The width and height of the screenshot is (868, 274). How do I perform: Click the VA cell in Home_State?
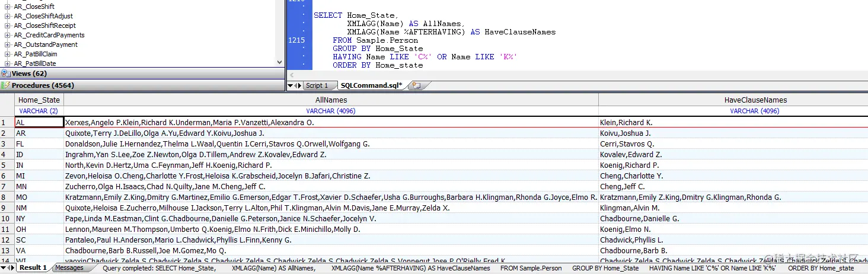(x=39, y=250)
